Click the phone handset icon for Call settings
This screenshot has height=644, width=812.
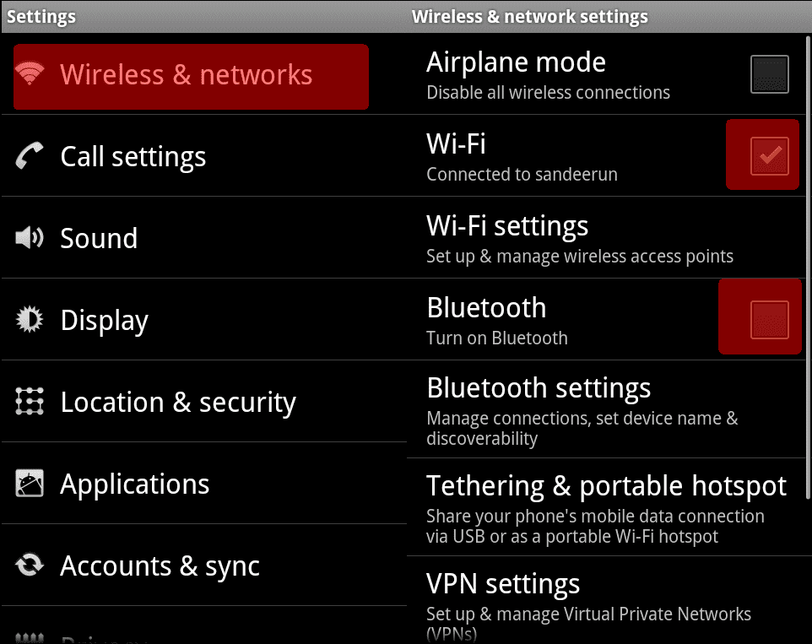[30, 156]
